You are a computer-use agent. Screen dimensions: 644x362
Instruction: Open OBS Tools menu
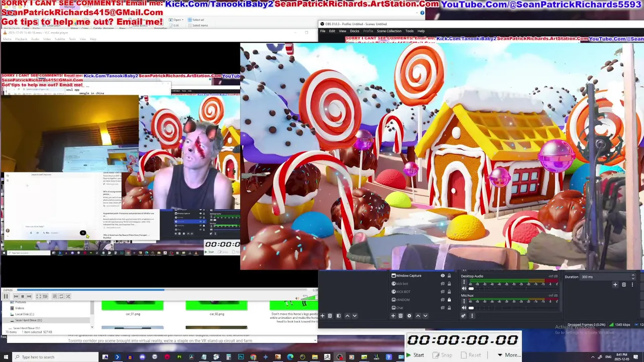410,31
